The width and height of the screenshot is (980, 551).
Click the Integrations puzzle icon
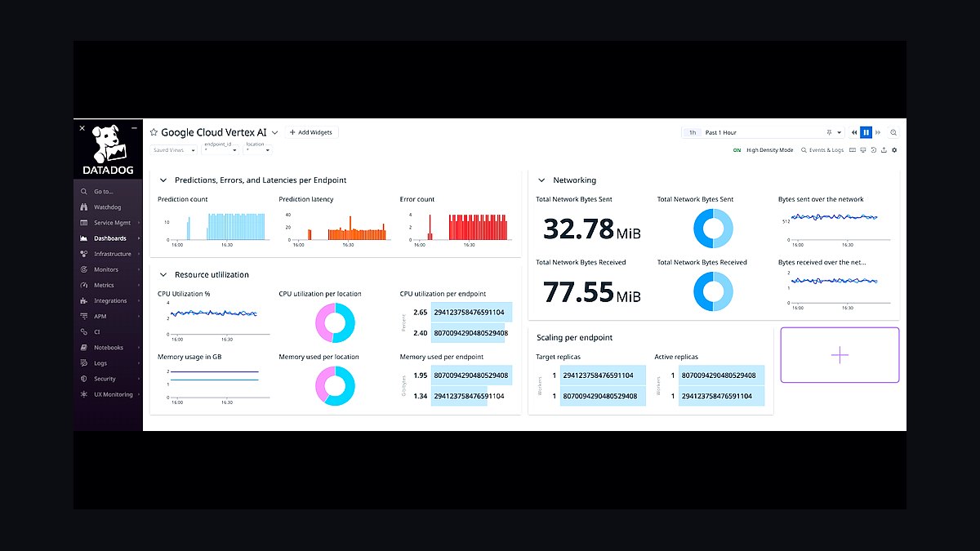click(85, 300)
